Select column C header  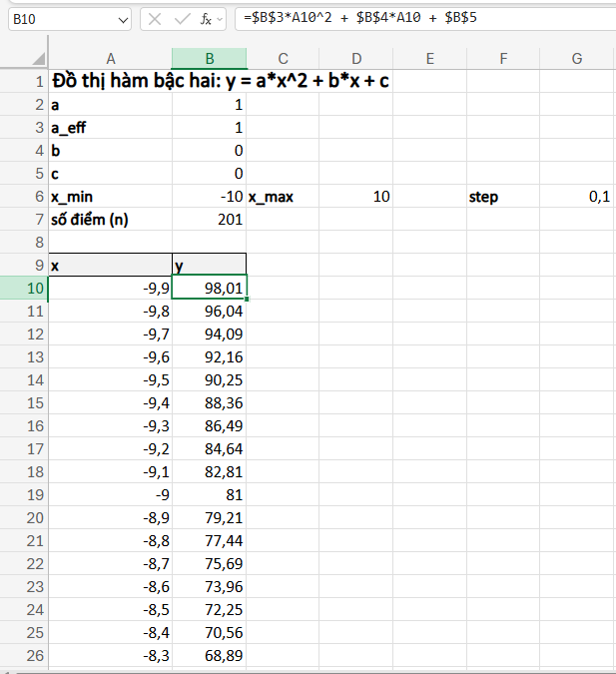click(x=283, y=59)
